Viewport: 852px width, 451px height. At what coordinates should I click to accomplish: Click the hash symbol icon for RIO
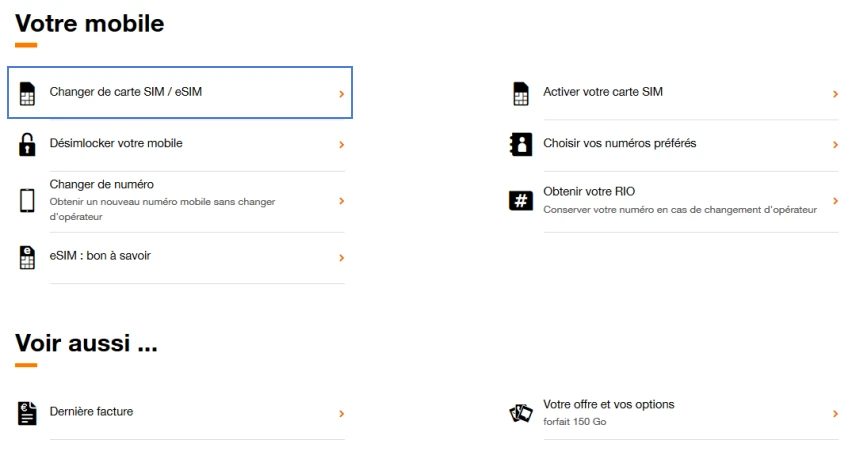pos(521,201)
